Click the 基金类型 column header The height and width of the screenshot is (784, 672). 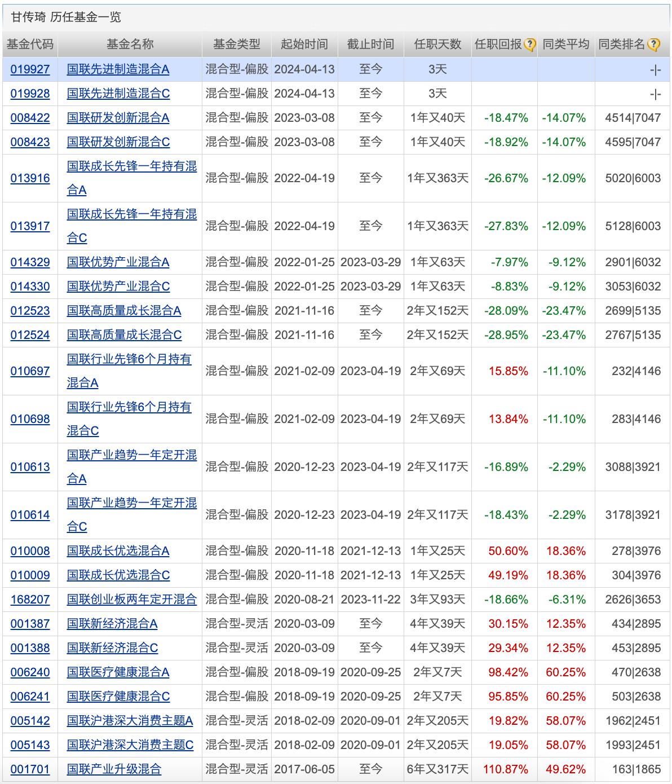pos(238,42)
